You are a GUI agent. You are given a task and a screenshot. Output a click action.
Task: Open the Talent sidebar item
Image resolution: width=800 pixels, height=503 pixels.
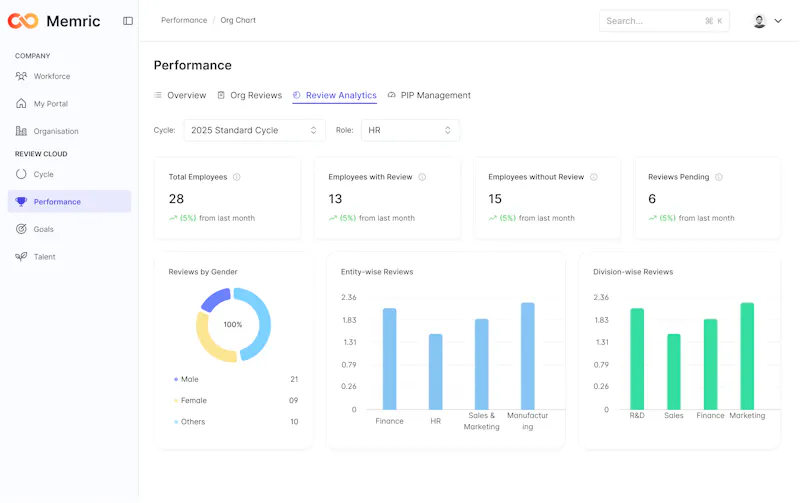click(69, 257)
